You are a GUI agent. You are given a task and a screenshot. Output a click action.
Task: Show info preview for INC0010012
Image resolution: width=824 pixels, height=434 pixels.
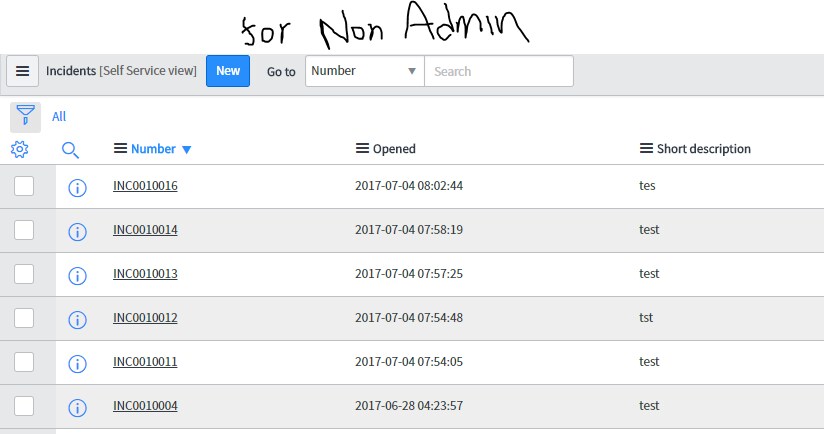77,319
